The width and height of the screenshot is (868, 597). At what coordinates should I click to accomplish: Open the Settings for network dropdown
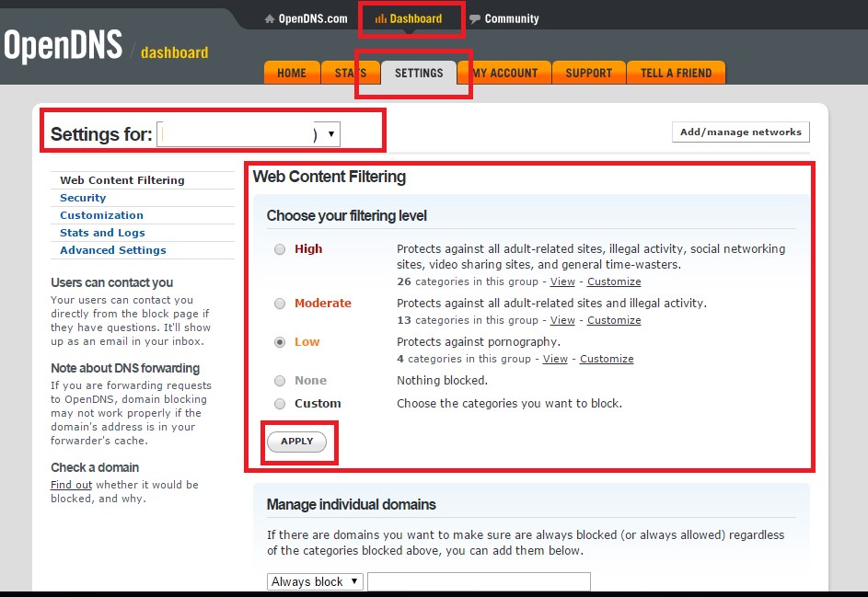(249, 134)
